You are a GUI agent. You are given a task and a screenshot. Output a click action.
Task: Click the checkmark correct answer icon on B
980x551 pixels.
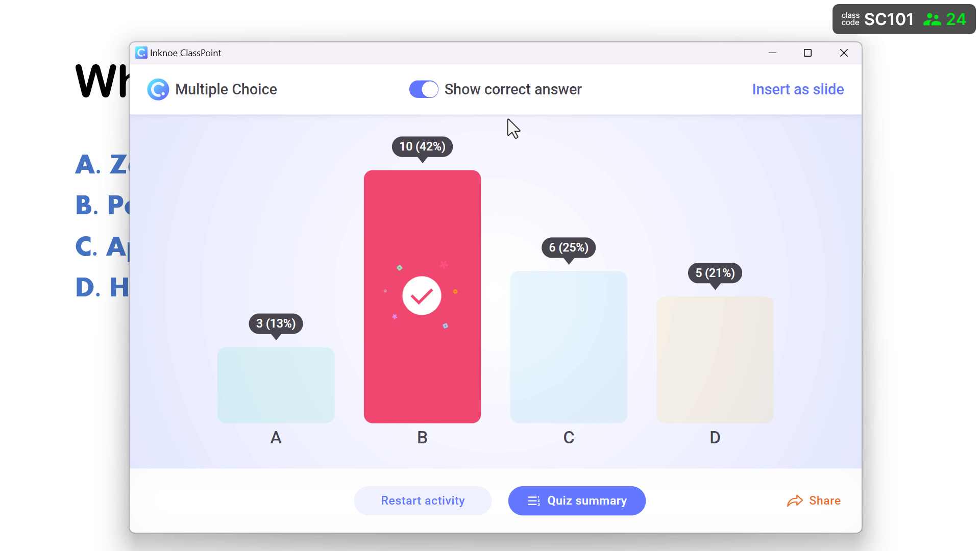(422, 295)
